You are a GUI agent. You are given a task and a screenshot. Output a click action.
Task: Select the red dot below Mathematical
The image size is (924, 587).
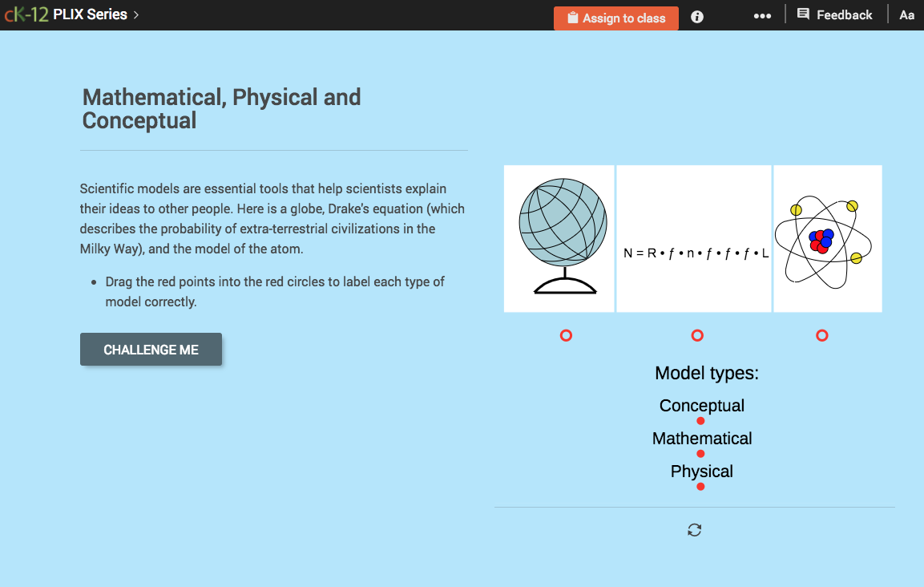(x=700, y=453)
